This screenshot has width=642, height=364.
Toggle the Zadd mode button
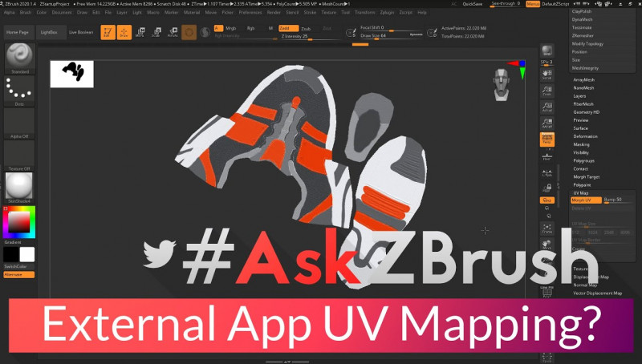[x=289, y=28]
